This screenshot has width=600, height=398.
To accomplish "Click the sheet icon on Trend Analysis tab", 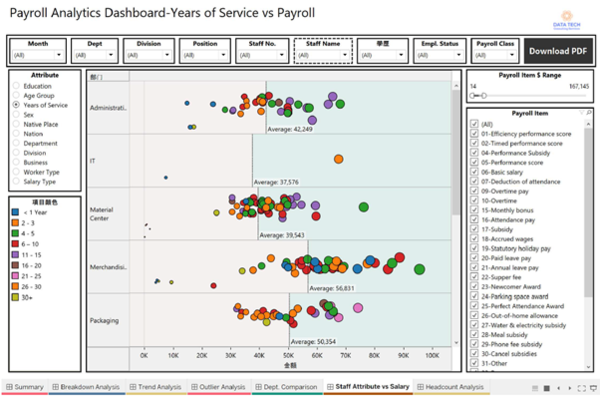I will 133,387.
